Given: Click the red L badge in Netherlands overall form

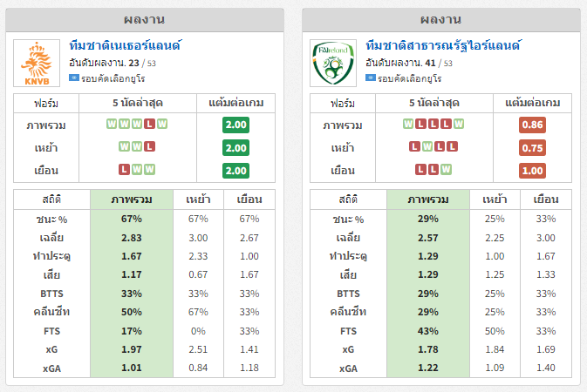Looking at the screenshot, I should [149, 125].
